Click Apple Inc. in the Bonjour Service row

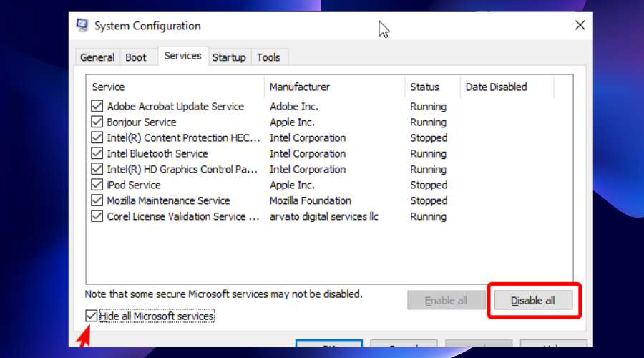[x=292, y=122]
